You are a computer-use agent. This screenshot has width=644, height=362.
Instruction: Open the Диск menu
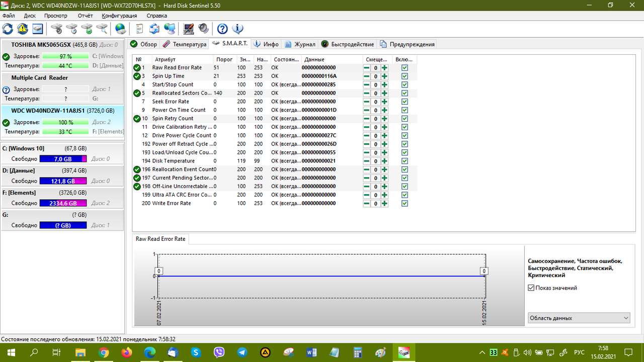30,16
